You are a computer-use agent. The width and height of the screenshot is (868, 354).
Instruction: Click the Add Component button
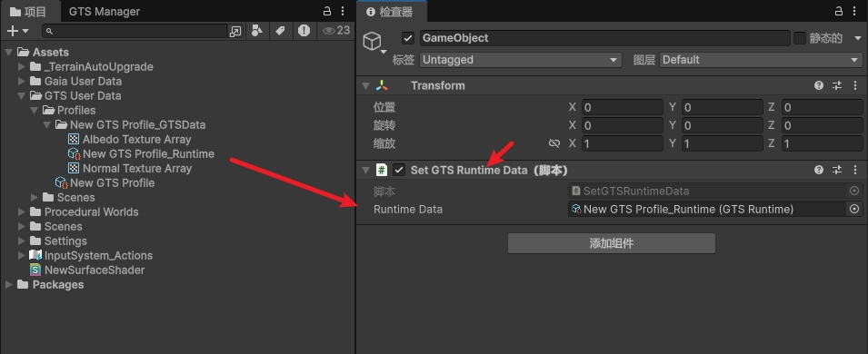click(x=611, y=243)
